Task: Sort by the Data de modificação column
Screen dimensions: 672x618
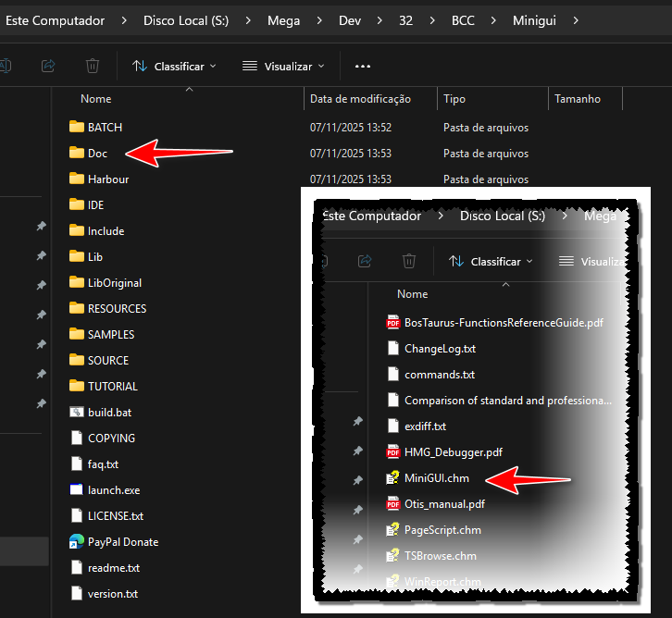Action: click(x=360, y=99)
